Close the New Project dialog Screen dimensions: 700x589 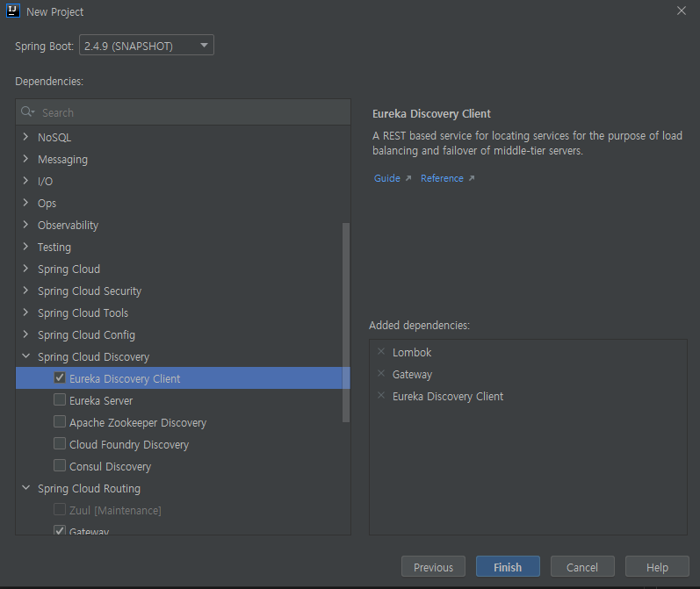pyautogui.click(x=682, y=11)
